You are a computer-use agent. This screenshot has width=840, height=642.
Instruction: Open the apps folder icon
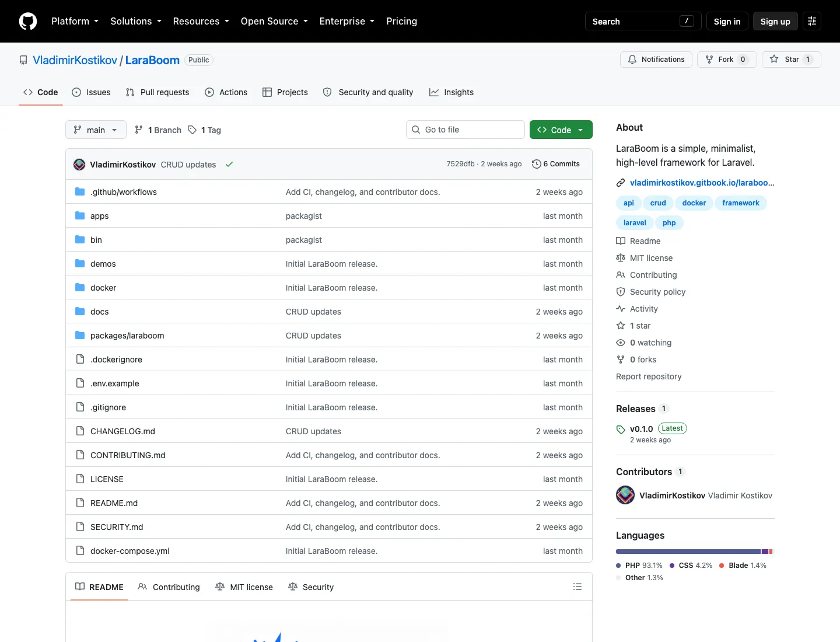[x=80, y=215]
